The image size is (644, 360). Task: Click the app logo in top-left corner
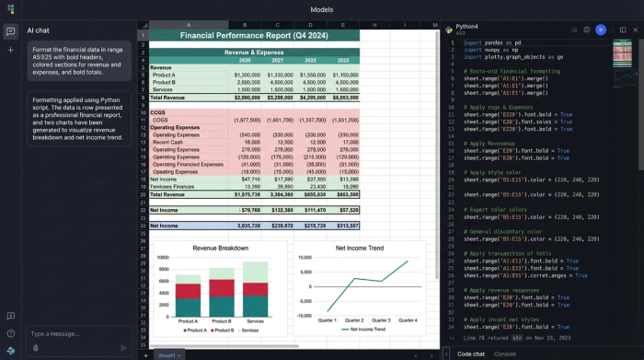[x=11, y=9]
